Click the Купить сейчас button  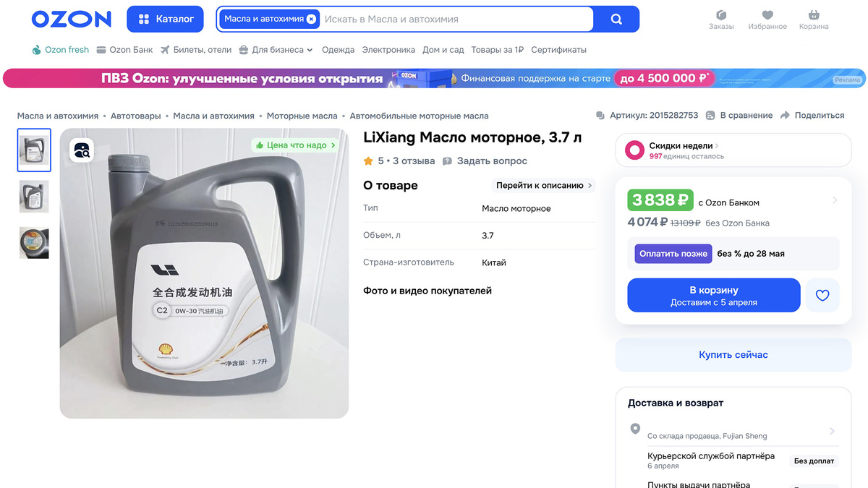tap(733, 355)
